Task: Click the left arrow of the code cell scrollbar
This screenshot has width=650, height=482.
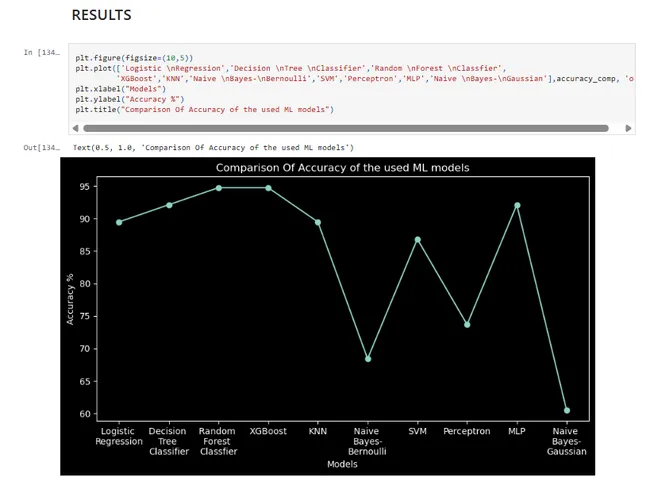Action: [75, 128]
